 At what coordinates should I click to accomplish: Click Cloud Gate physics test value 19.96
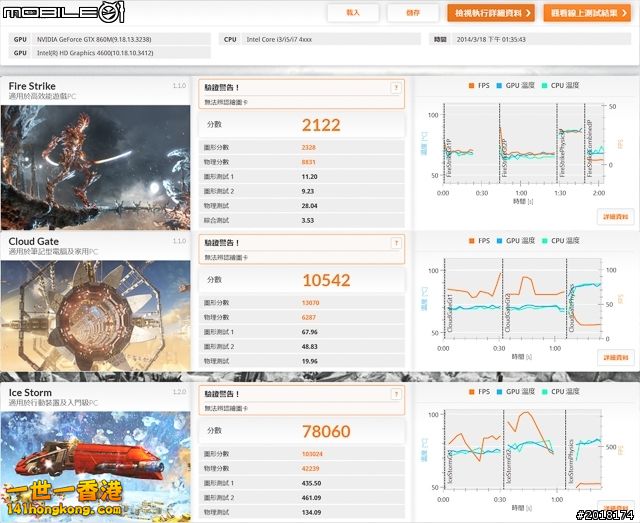(x=309, y=361)
